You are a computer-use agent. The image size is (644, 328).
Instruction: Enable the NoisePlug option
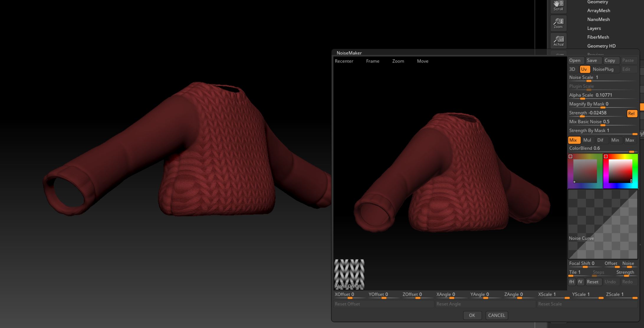(x=604, y=69)
